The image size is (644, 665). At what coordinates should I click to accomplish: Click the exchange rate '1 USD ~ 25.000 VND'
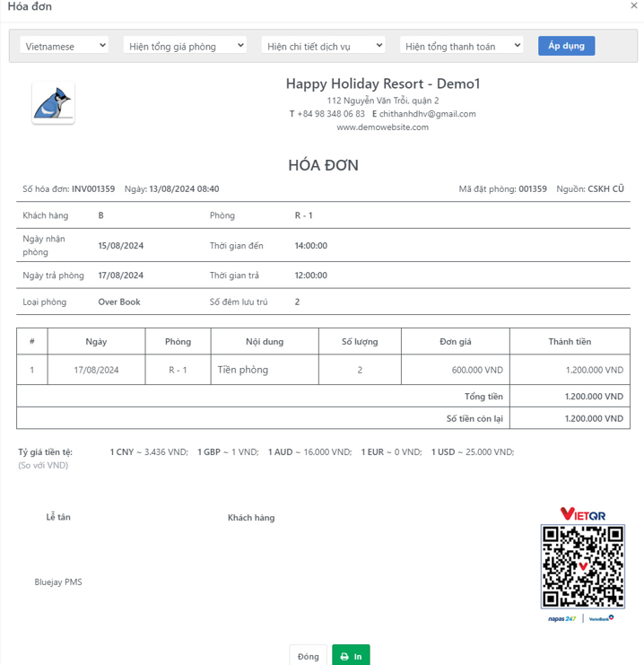pos(473,452)
